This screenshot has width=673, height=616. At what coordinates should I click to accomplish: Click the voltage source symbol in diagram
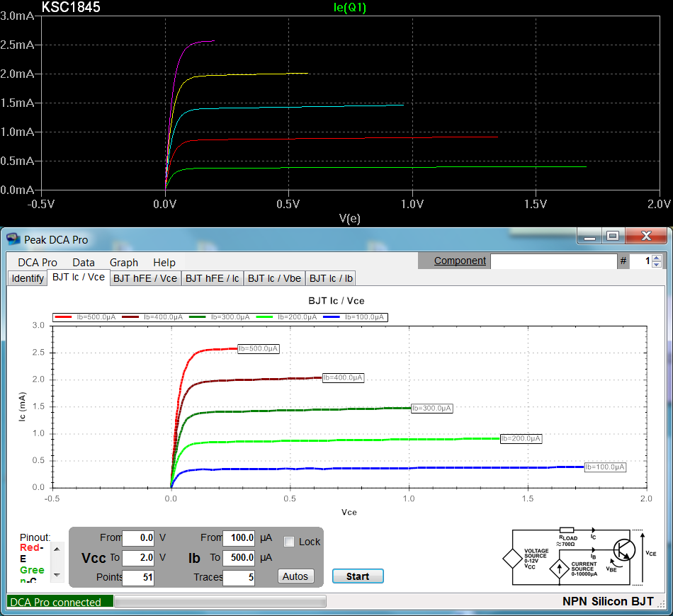pos(512,559)
